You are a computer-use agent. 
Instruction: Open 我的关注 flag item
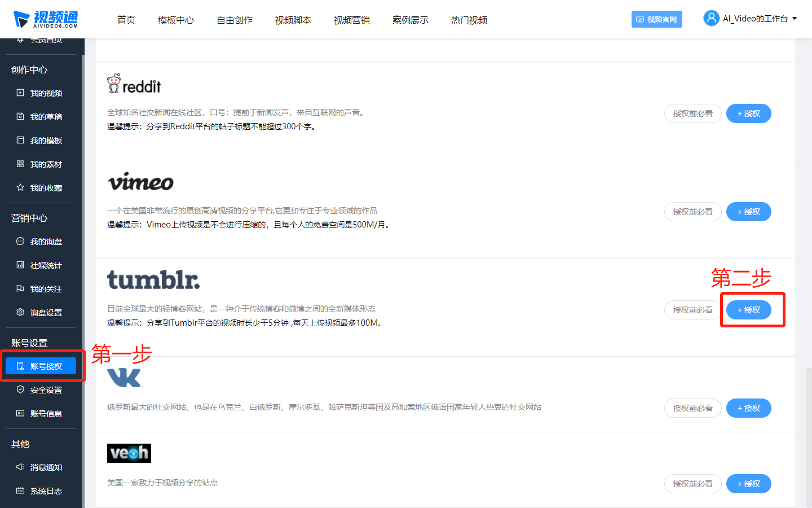[x=41, y=289]
